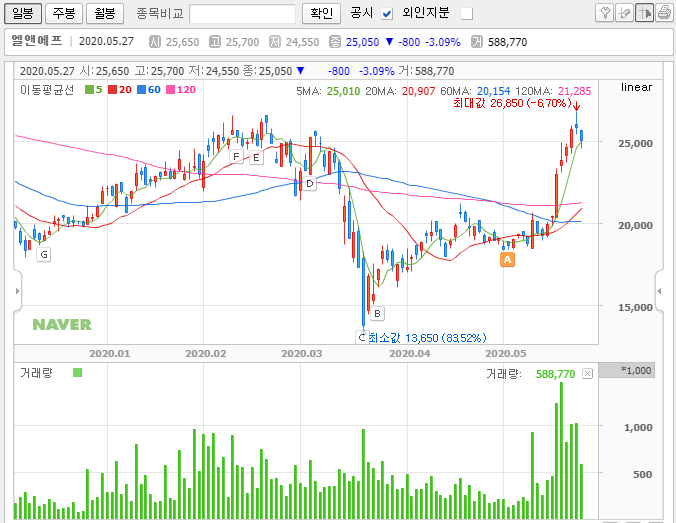Click the 20MA value 20,907
The image size is (676, 523).
coord(418,91)
